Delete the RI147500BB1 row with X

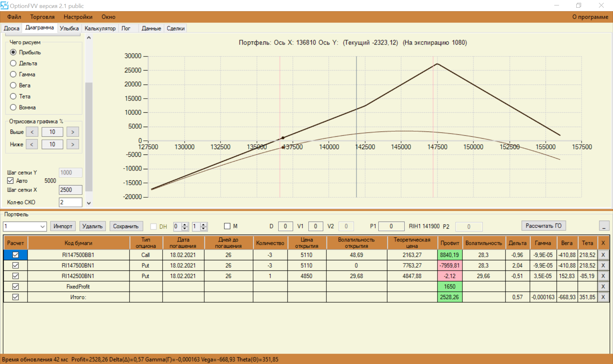(603, 255)
